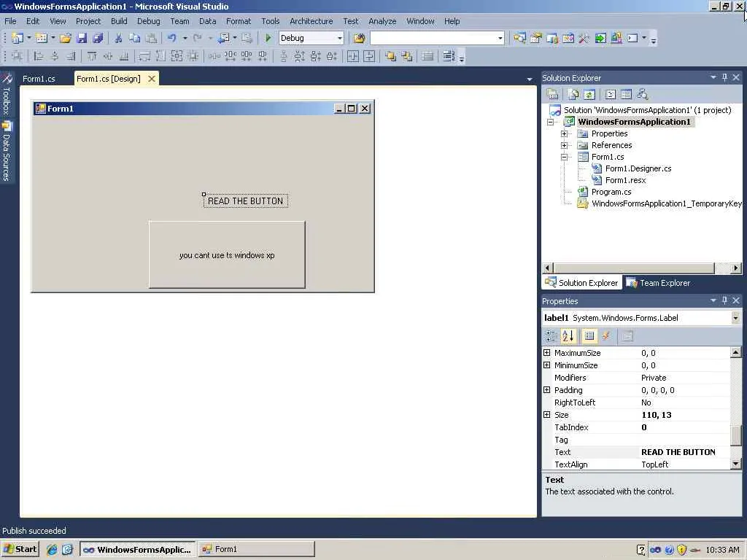747x560 pixels.
Task: Click the New Project toolbar icon
Action: (18, 38)
